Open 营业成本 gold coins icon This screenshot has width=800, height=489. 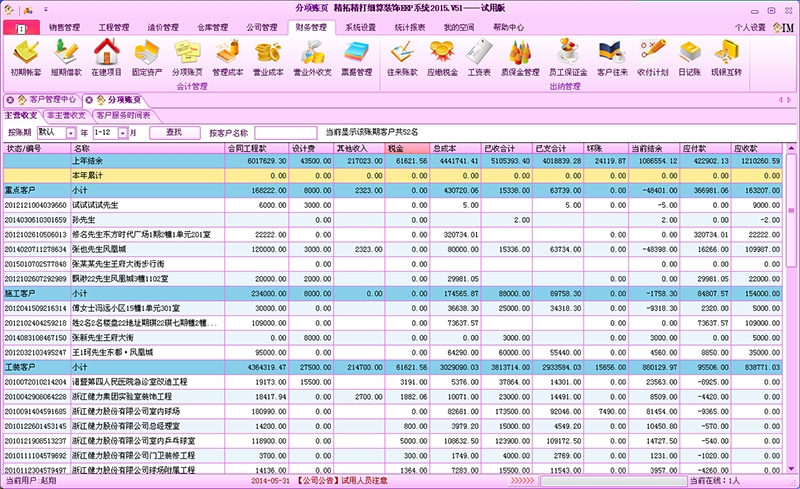tap(268, 59)
